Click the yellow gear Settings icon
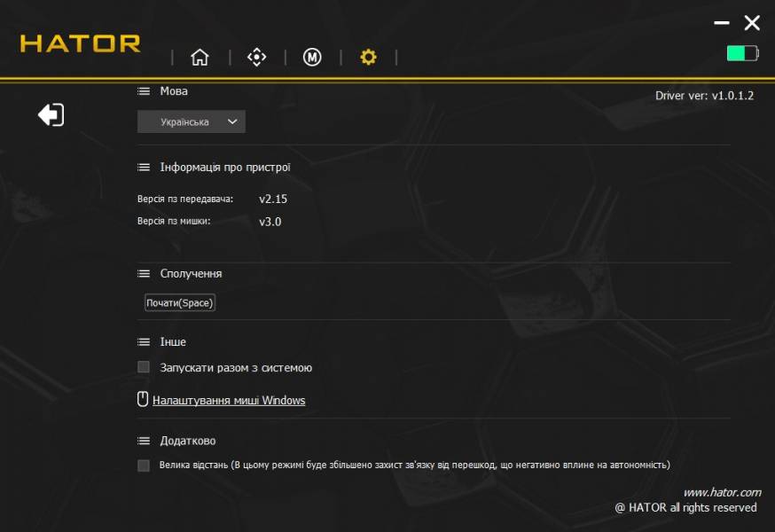This screenshot has width=775, height=532. [x=368, y=57]
